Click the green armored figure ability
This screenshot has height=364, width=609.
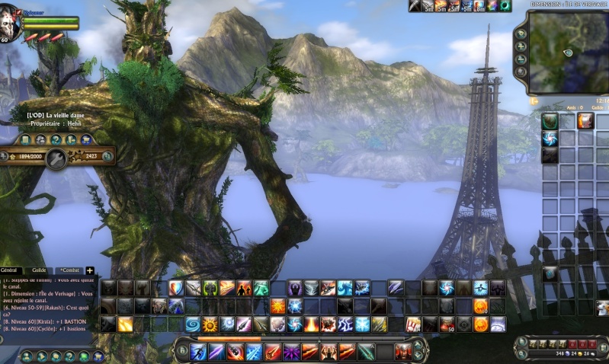(210, 288)
